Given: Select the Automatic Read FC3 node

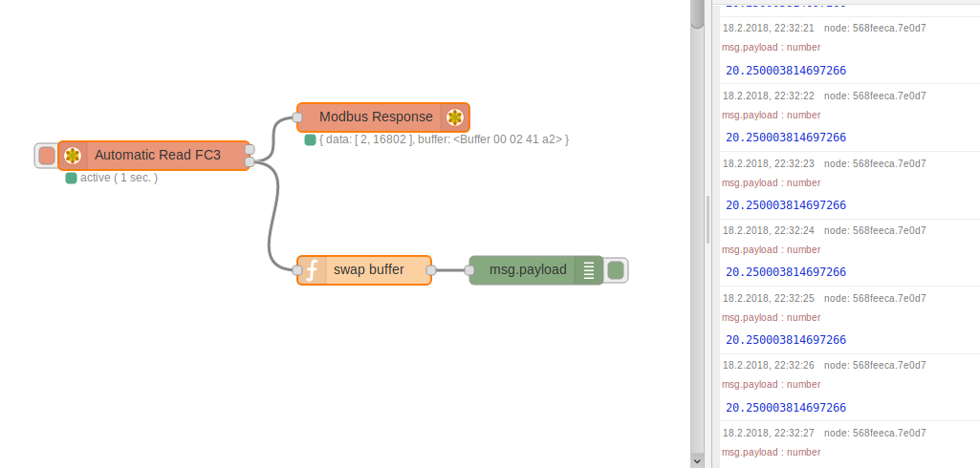Looking at the screenshot, I should coord(154,156).
